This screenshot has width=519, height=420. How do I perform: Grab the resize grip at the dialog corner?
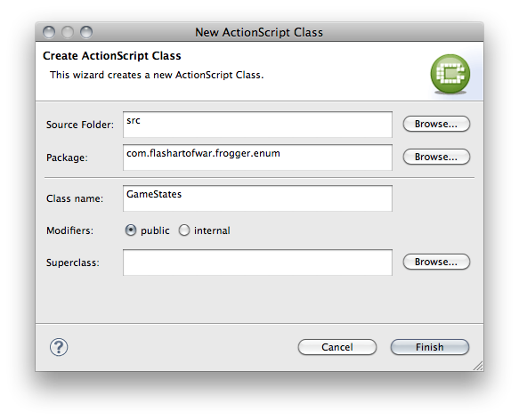pos(478,366)
